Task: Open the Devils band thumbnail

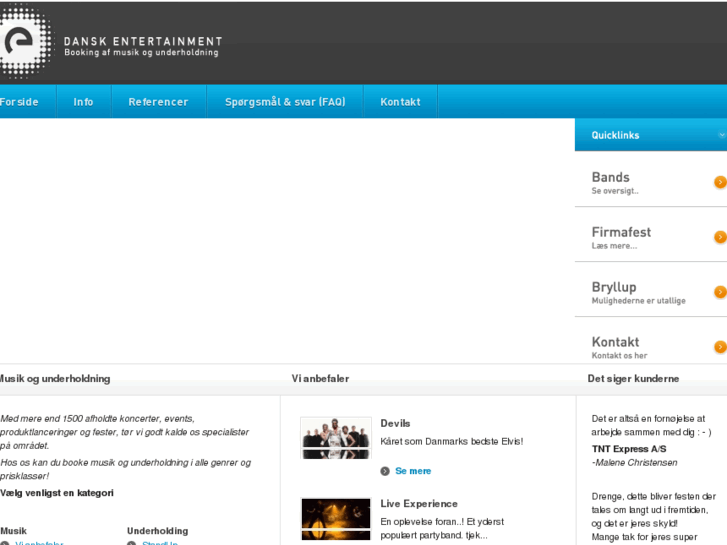Action: coord(336,438)
